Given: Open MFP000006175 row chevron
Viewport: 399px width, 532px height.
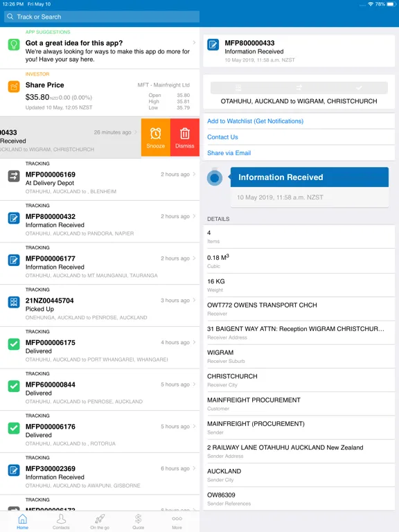Looking at the screenshot, I should click(194, 342).
